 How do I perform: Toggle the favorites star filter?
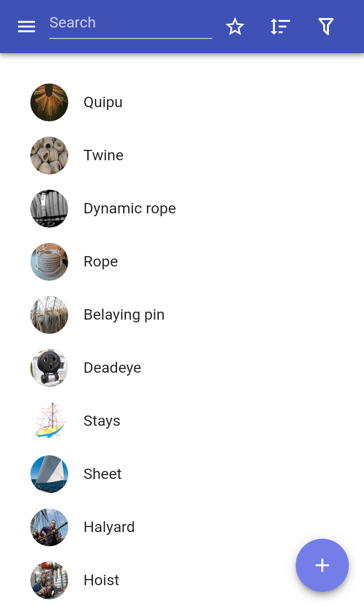tap(235, 27)
